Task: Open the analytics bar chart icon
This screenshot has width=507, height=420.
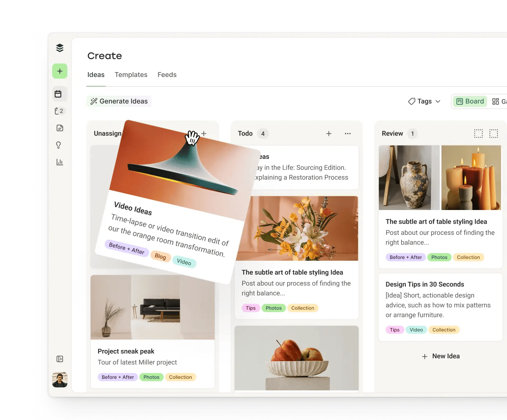Action: pos(60,162)
